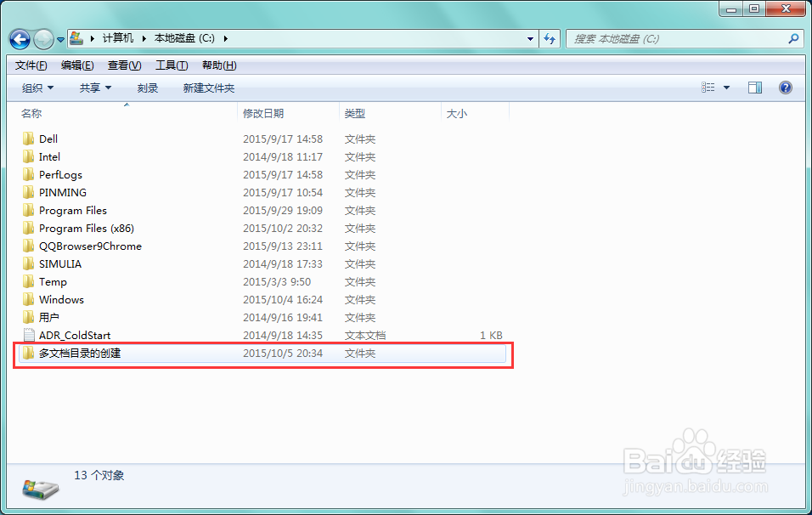This screenshot has width=812, height=515.
Task: Close the Explorer window
Action: point(786,8)
